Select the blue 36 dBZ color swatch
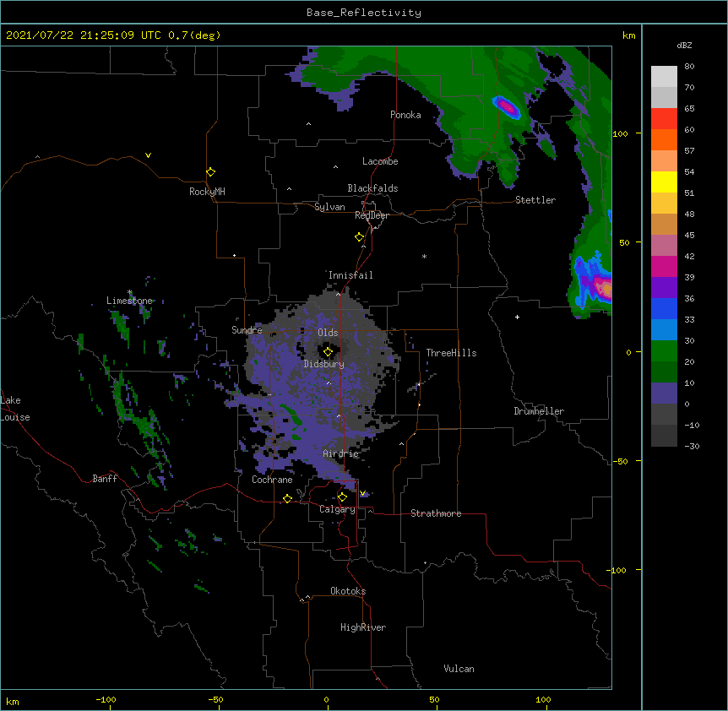The height and width of the screenshot is (711, 728). click(x=664, y=308)
